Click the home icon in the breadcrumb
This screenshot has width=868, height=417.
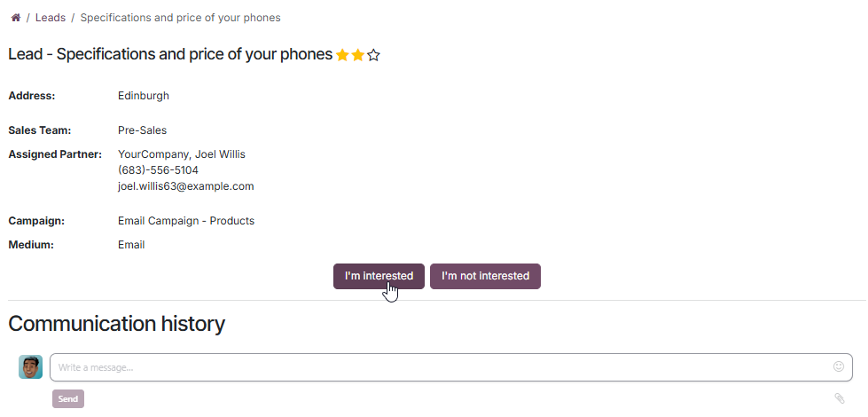pyautogui.click(x=15, y=18)
